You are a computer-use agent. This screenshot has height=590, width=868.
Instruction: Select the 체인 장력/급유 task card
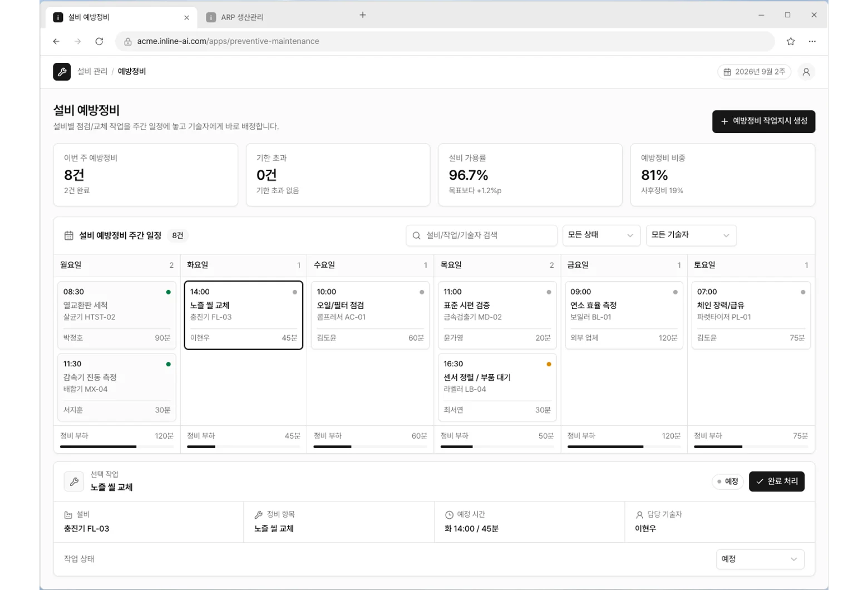tap(751, 315)
